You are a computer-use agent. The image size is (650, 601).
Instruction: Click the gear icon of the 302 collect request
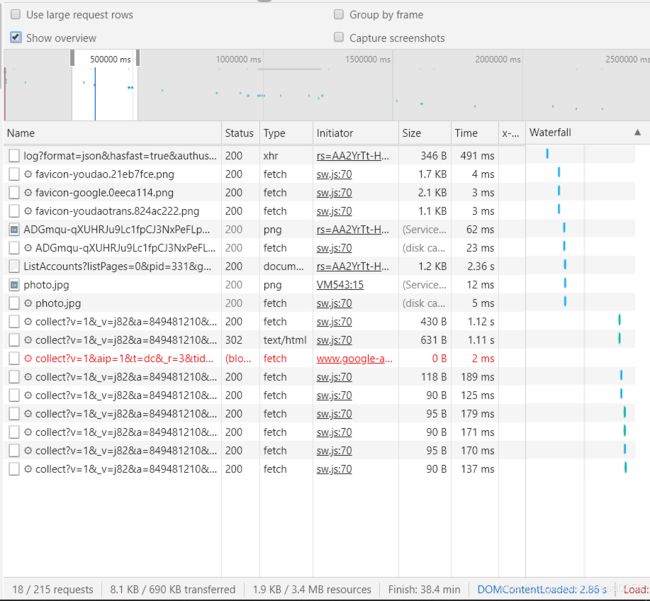tap(28, 340)
